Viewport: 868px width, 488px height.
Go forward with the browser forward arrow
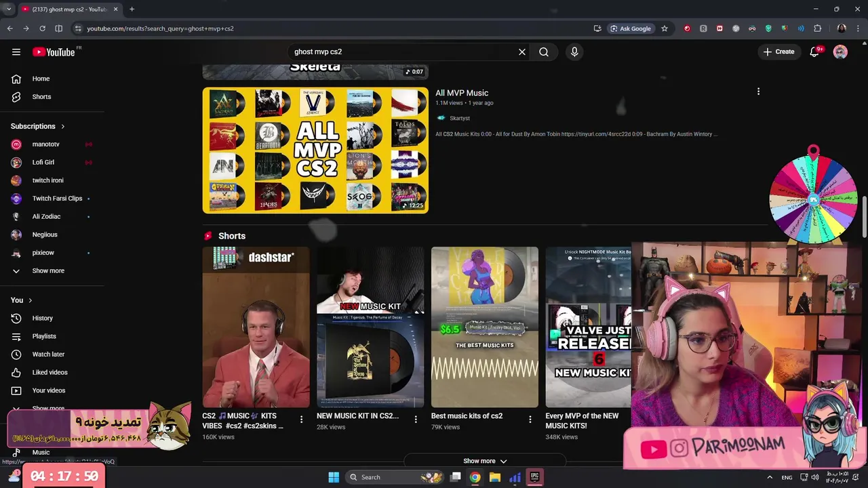pos(26,28)
